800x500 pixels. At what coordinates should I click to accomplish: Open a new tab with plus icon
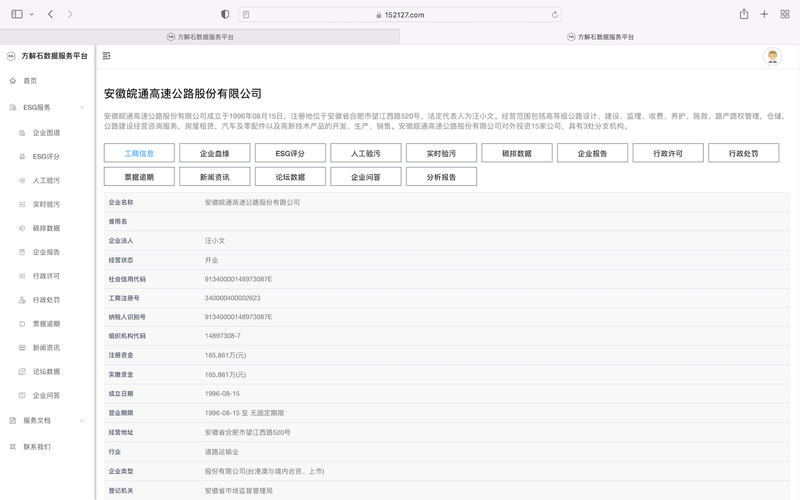tap(764, 14)
